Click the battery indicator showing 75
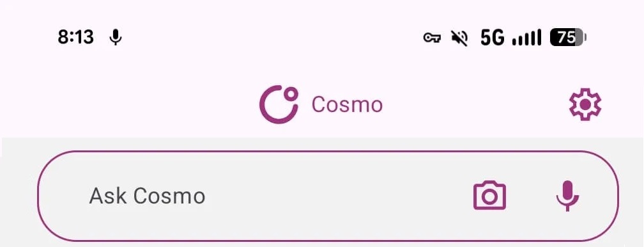The height and width of the screenshot is (247, 644). [568, 38]
